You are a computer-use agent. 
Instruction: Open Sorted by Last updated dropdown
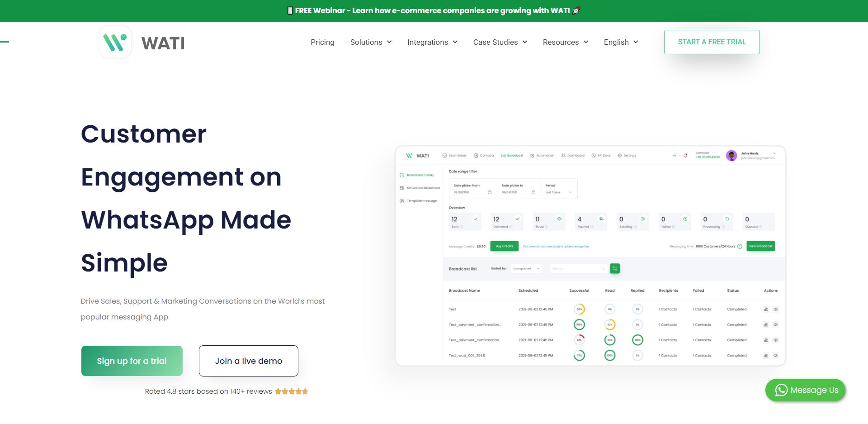pyautogui.click(x=526, y=268)
